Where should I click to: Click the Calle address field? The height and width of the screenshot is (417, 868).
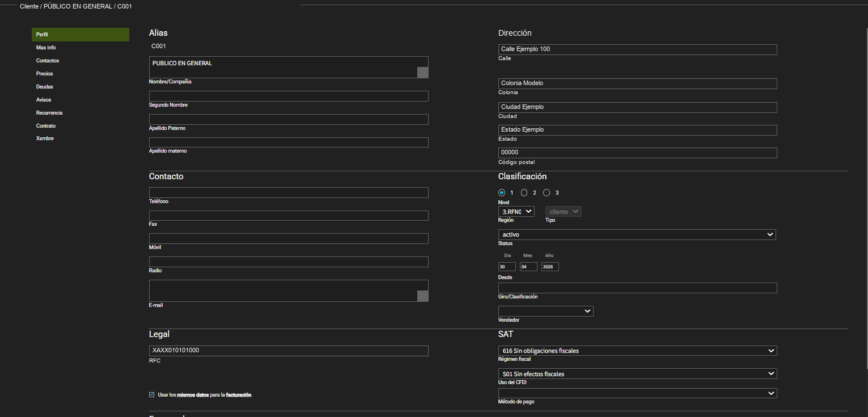click(x=638, y=49)
